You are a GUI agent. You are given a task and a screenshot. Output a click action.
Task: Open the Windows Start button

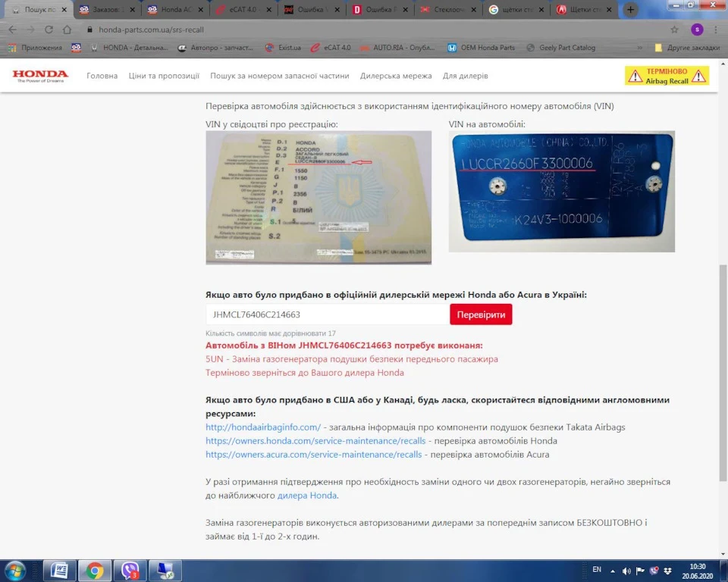(15, 571)
